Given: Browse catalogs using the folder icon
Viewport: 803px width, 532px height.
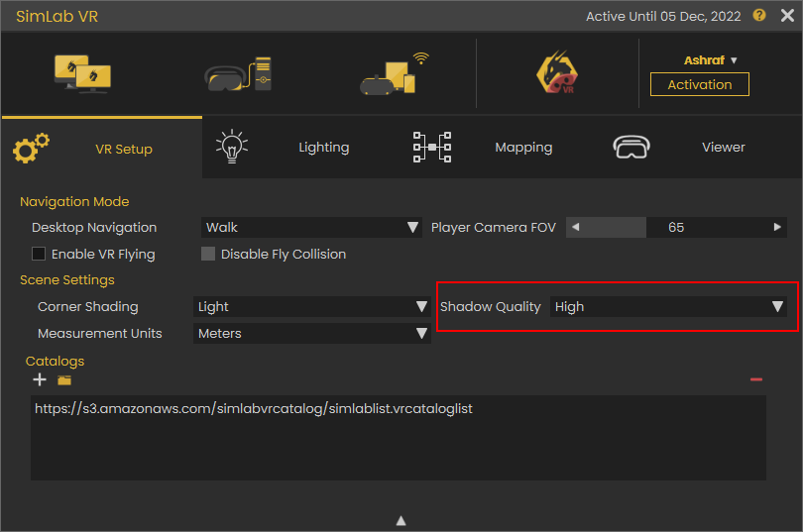Looking at the screenshot, I should 64,380.
